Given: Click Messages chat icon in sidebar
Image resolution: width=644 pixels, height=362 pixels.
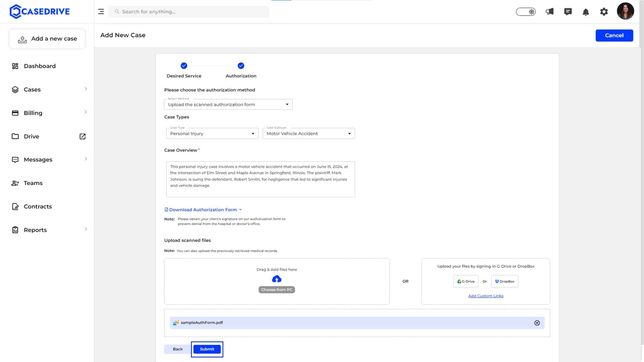Looking at the screenshot, I should pos(15,160).
